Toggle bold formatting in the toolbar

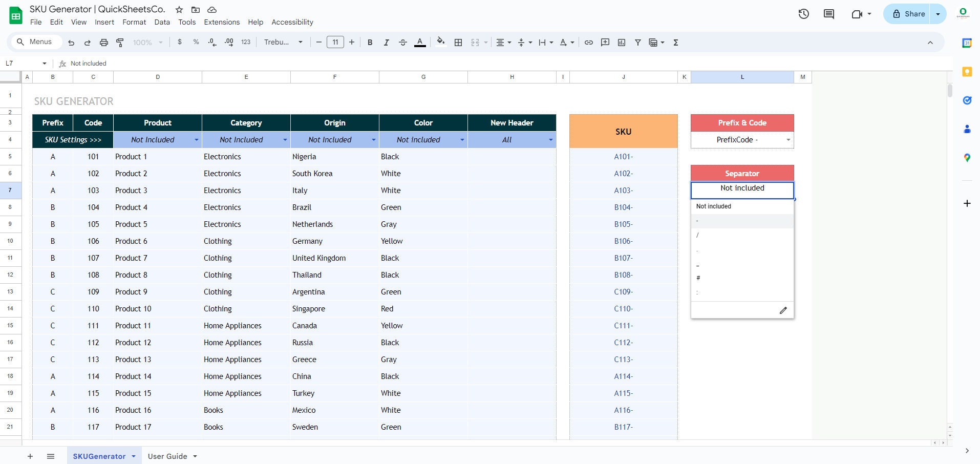[x=370, y=42]
